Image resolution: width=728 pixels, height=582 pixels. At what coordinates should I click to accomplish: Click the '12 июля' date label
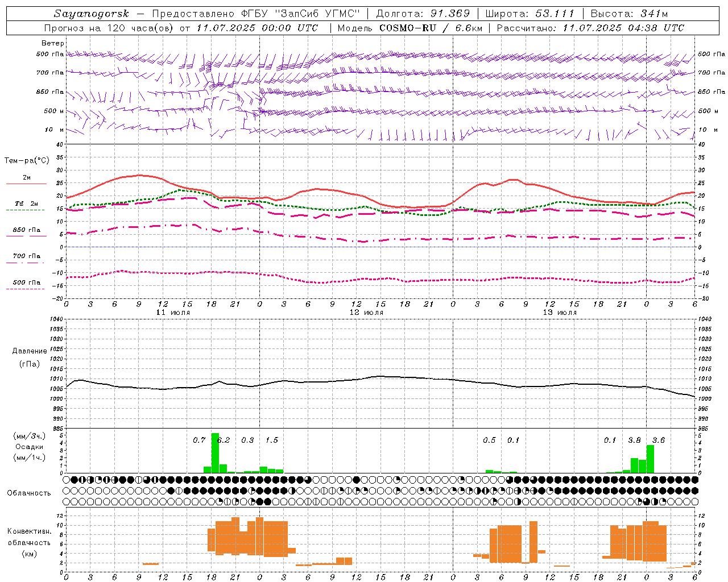coord(366,312)
